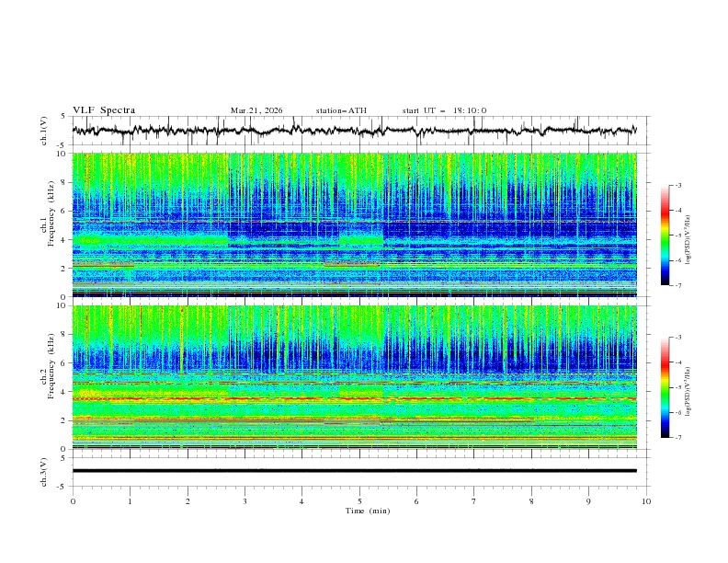Click the ch.1 "Frequency (kHz)" axis label
This screenshot has width=728, height=563.
click(51, 214)
